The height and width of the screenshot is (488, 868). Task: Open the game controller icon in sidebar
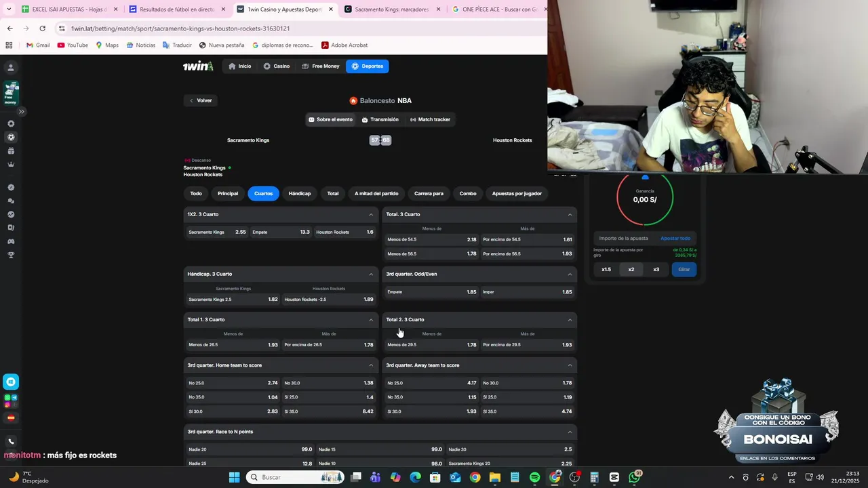click(11, 241)
